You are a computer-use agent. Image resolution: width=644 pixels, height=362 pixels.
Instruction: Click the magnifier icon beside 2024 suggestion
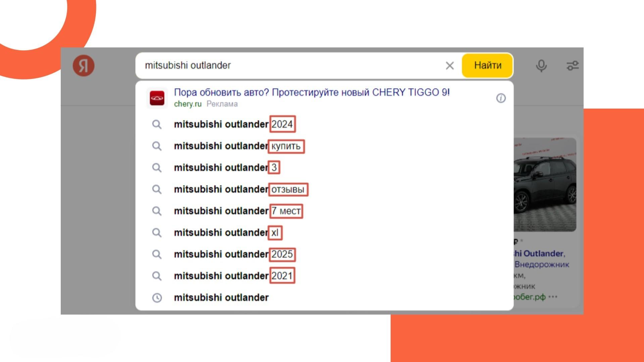click(157, 124)
